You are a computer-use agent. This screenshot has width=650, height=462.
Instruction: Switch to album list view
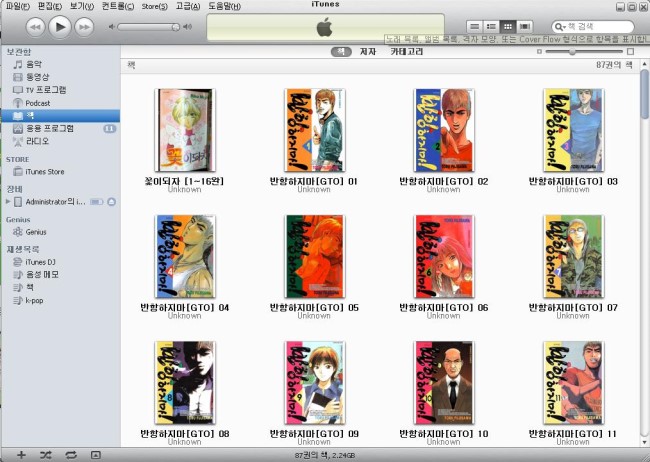coord(491,27)
